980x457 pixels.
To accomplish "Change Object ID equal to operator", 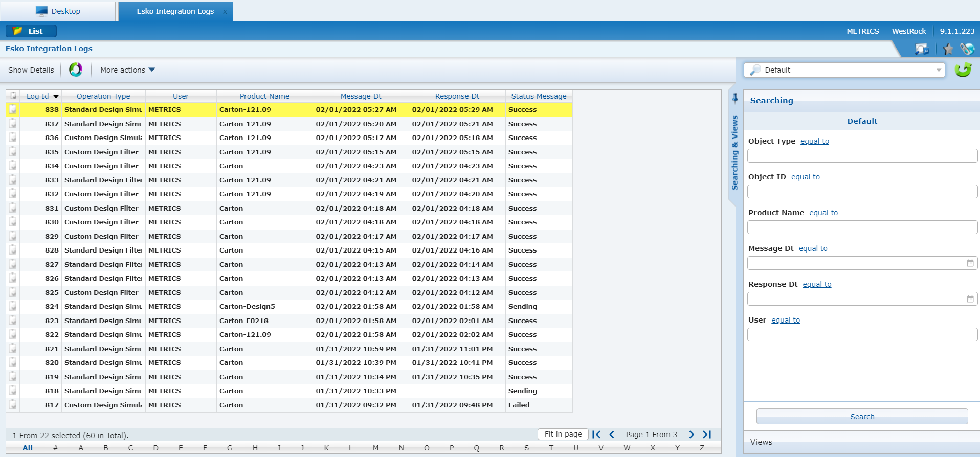I will click(x=805, y=177).
